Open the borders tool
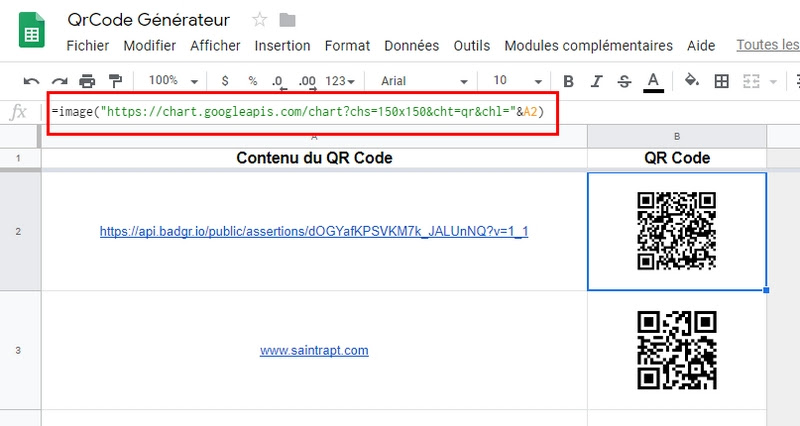Screen dimensions: 800x426 pyautogui.click(x=721, y=81)
